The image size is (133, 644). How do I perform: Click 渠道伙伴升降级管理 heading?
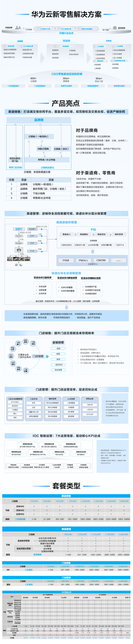pos(67,278)
